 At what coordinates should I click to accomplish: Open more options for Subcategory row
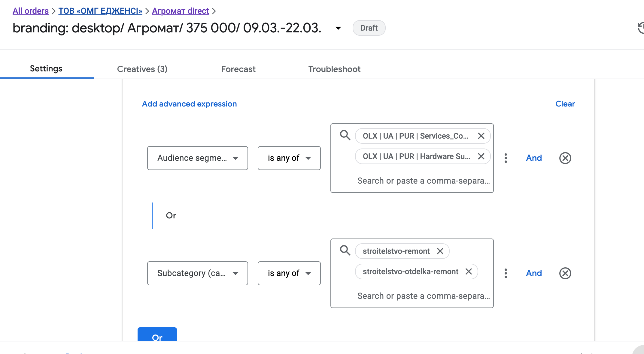[506, 273]
